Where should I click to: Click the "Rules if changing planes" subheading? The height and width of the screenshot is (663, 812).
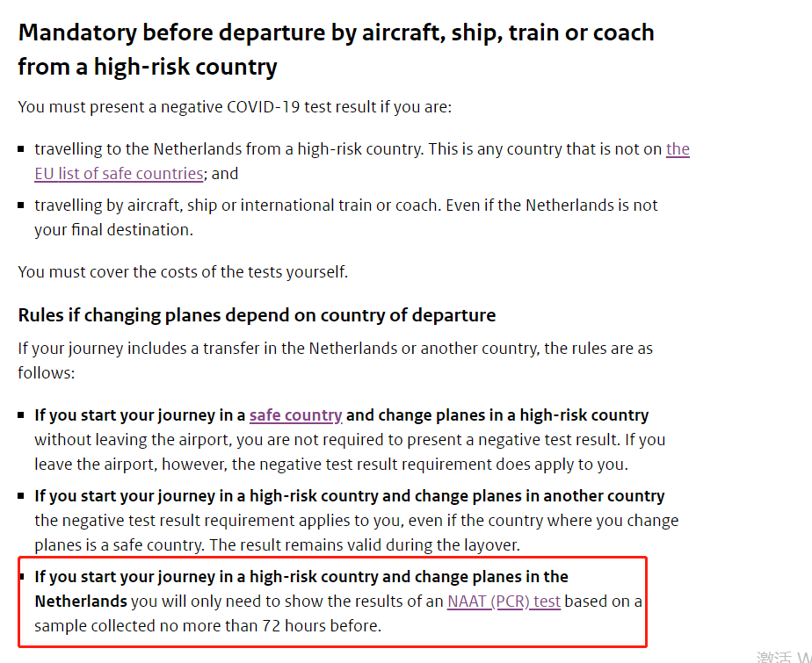pos(257,315)
